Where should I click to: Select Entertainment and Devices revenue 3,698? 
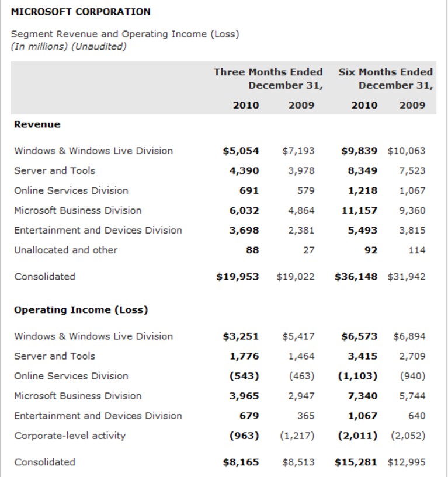(244, 230)
